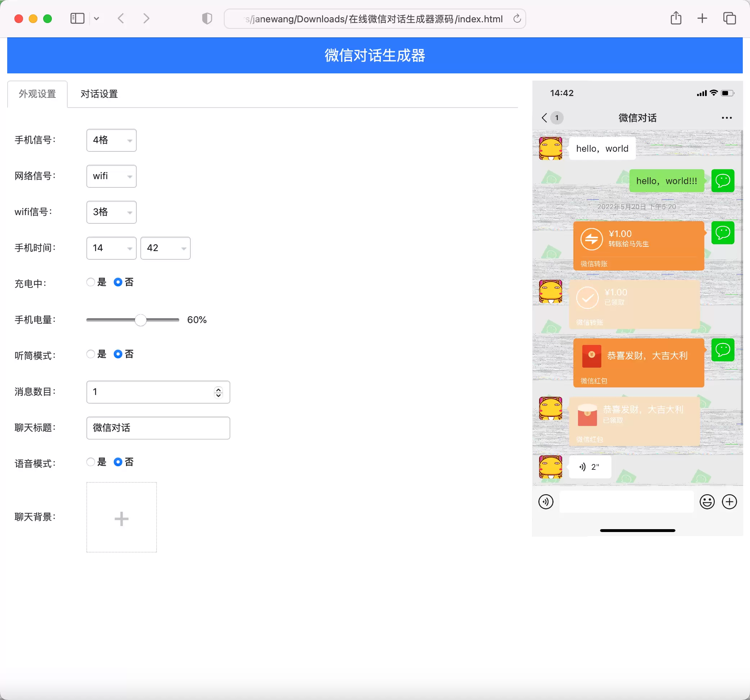This screenshot has width=750, height=700.
Task: Open the privacy shield report icon
Action: tap(207, 18)
